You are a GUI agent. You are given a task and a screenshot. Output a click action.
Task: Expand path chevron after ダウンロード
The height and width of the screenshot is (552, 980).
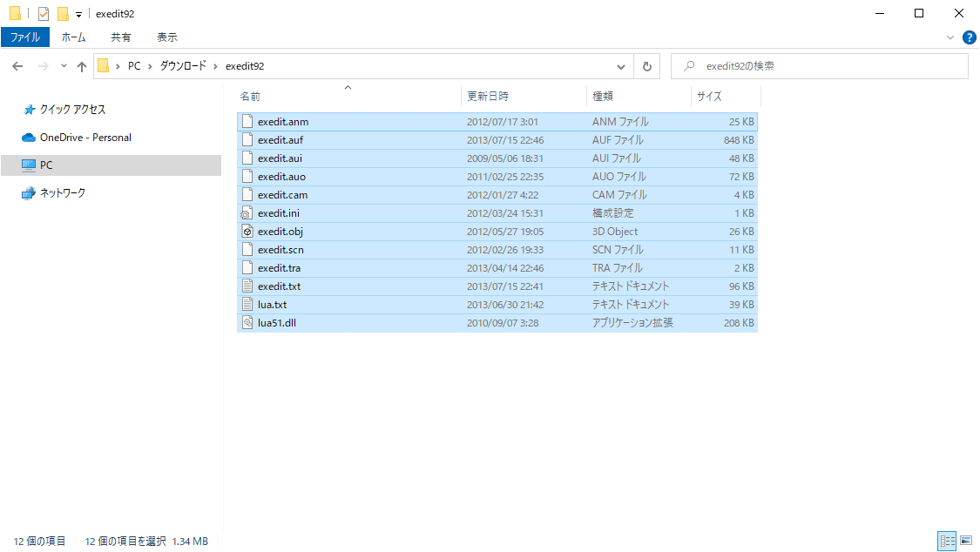tap(216, 66)
